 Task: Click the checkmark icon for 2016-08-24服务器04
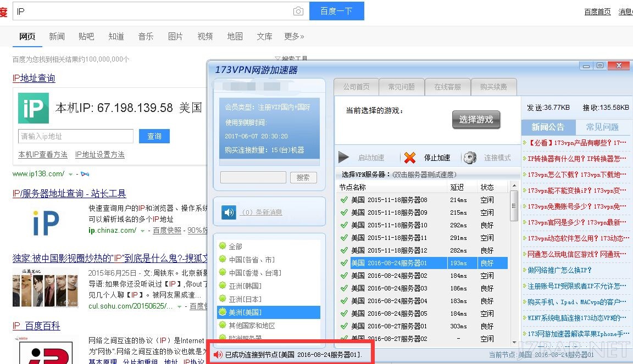pyautogui.click(x=344, y=301)
